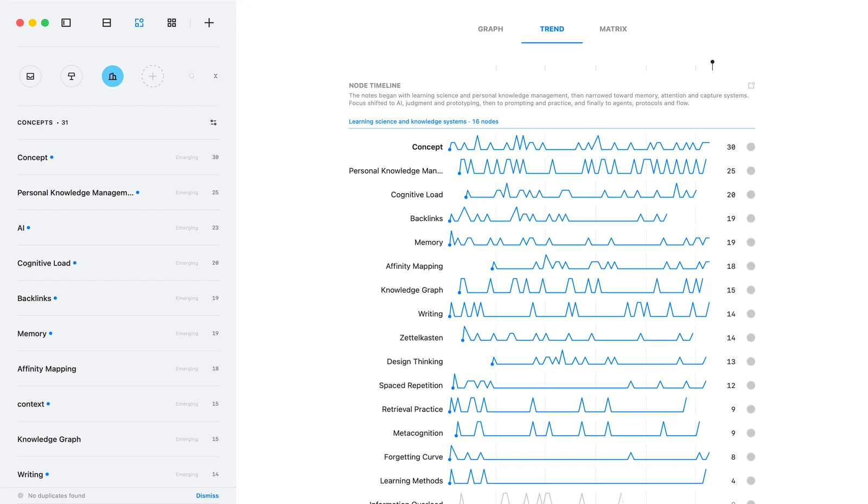Open the Concepts filter options icon
This screenshot has width=868, height=504.
pos(214,123)
